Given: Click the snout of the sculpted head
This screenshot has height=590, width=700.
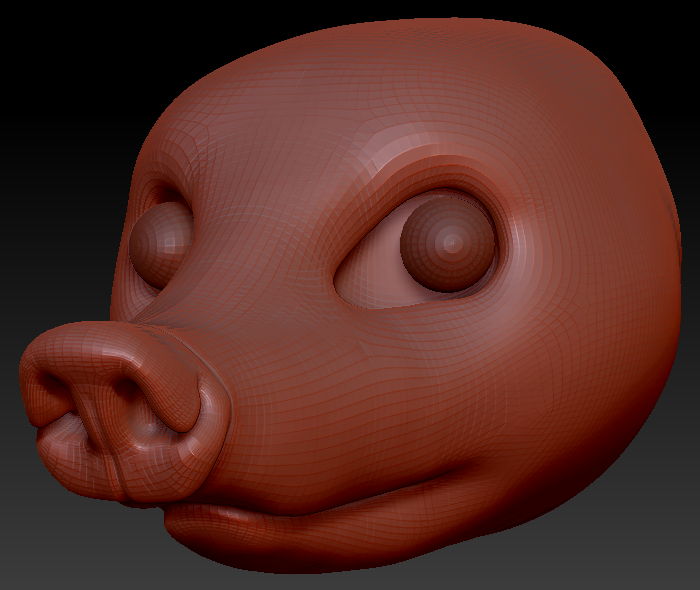Looking at the screenshot, I should point(125,413).
